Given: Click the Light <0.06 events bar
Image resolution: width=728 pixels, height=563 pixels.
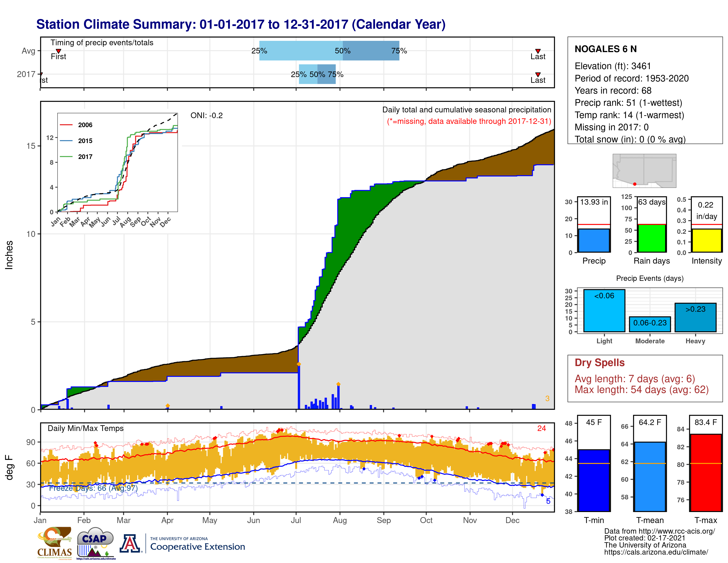Looking at the screenshot, I should pyautogui.click(x=604, y=310).
